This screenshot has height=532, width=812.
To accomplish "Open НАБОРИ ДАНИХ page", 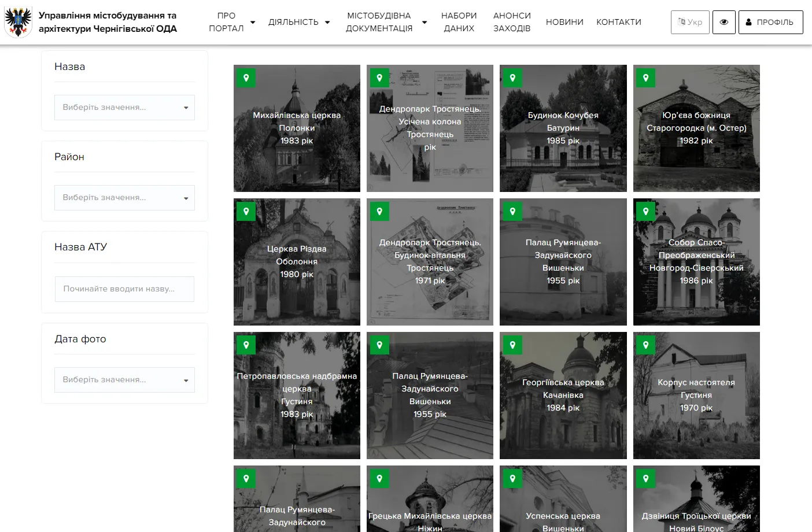I will (459, 22).
